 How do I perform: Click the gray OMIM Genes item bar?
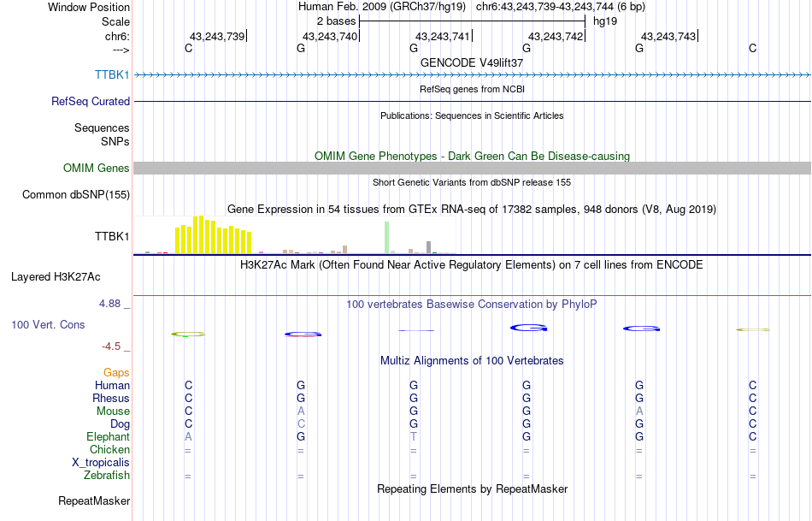click(472, 168)
